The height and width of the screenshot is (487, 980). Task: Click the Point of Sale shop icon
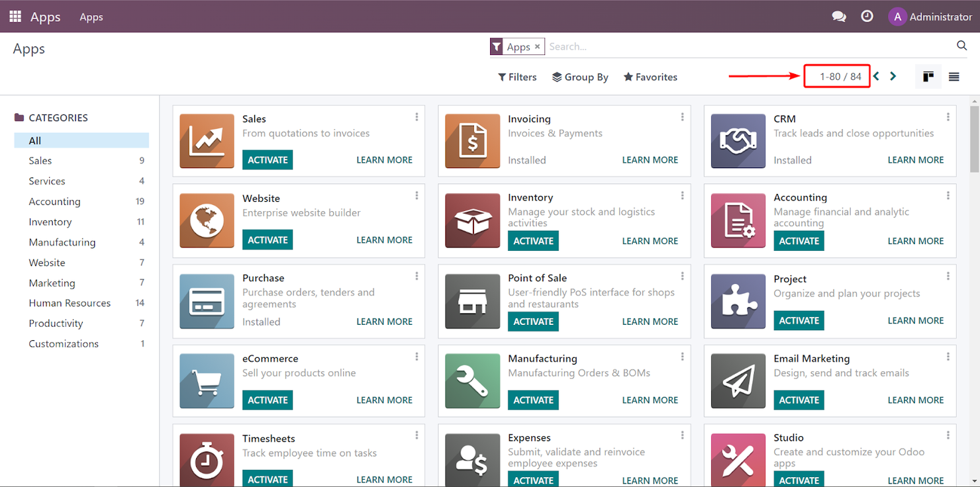[x=472, y=301]
